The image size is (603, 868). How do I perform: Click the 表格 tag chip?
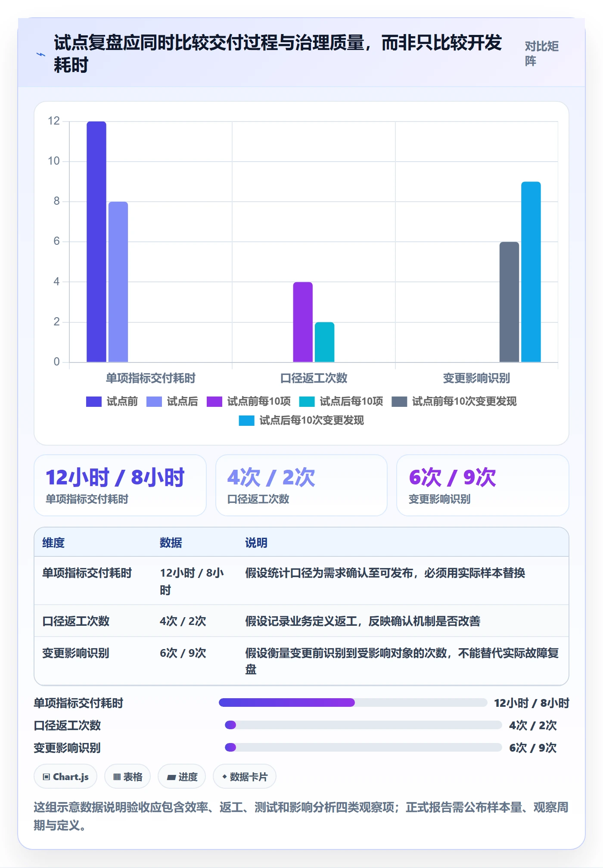point(127,777)
